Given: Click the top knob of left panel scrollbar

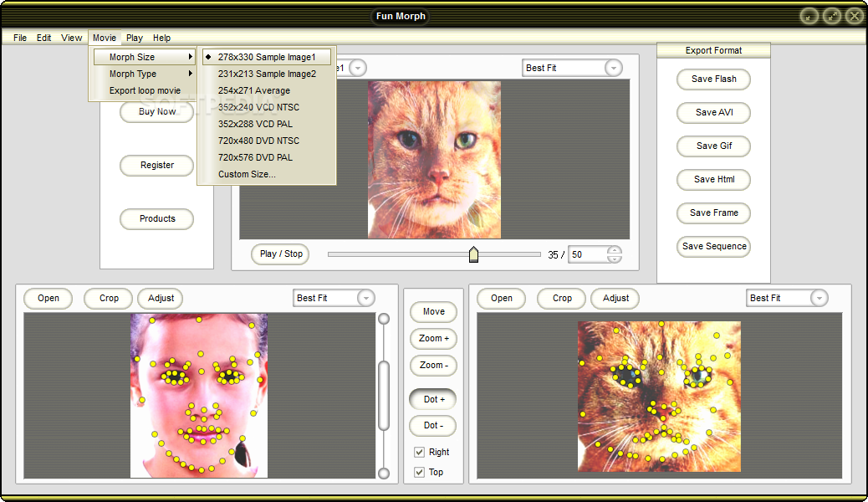Looking at the screenshot, I should tap(384, 319).
